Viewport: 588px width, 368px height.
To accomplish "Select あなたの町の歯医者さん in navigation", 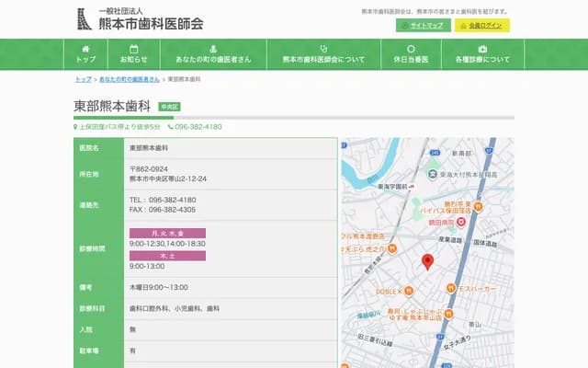I will pyautogui.click(x=213, y=54).
